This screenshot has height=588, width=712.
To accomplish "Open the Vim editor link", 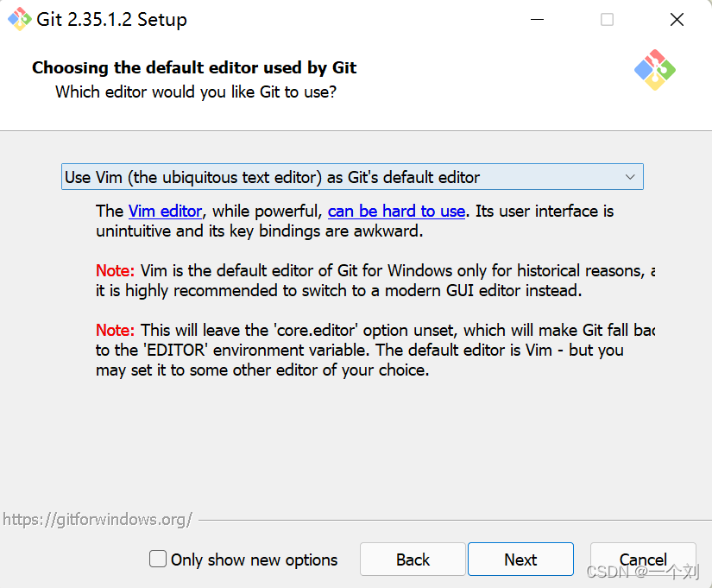I will (165, 212).
